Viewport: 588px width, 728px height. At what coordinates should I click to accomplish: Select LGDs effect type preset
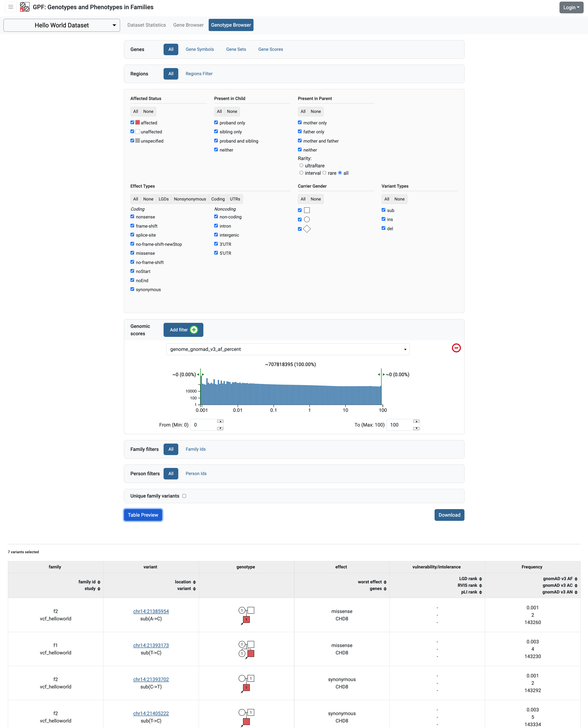(x=164, y=199)
